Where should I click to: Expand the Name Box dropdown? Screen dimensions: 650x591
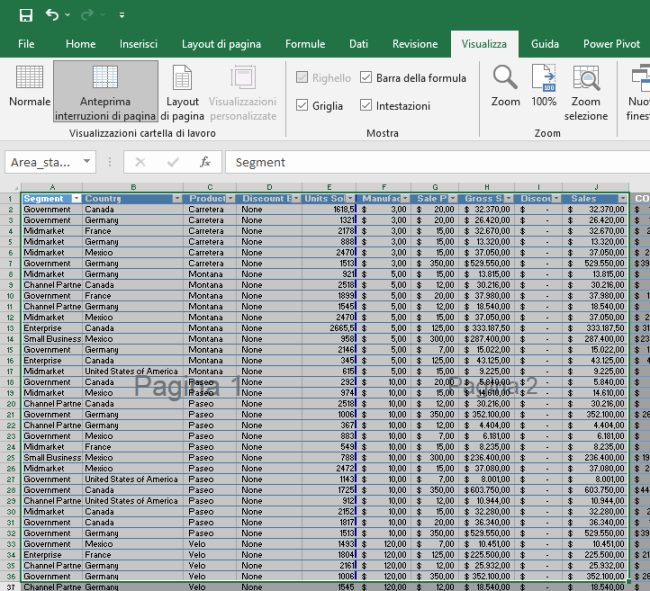(87, 161)
